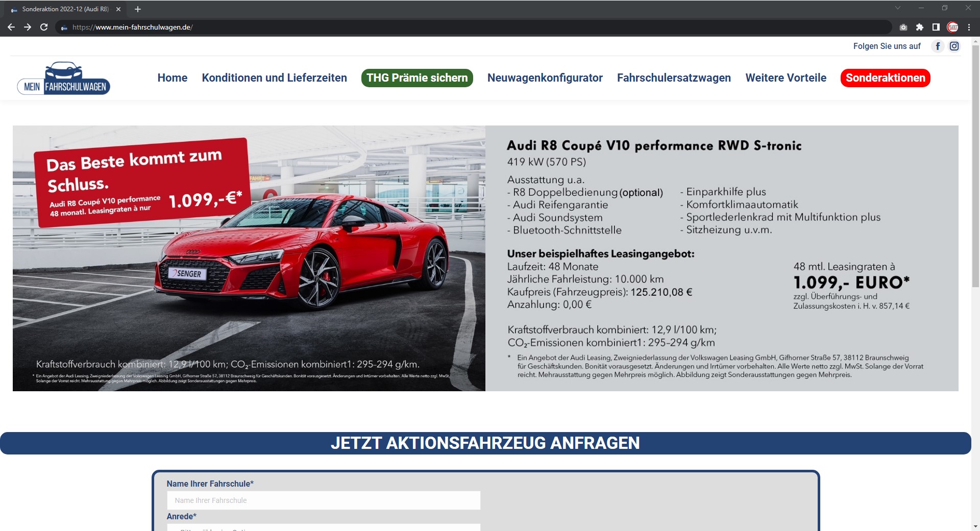Click the Einparkhilfe plus item

(723, 192)
